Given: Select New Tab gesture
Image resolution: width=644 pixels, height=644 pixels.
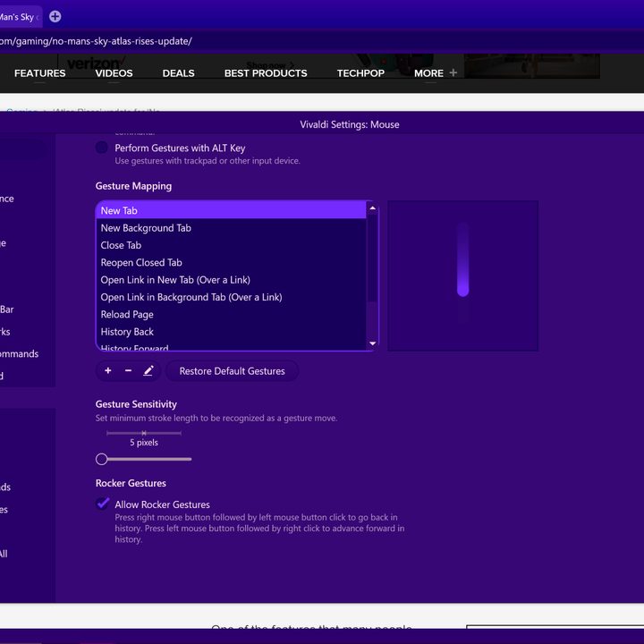Looking at the screenshot, I should (231, 210).
